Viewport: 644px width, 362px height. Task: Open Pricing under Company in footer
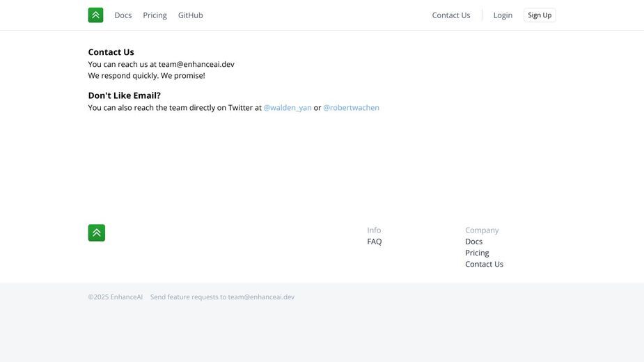pos(477,253)
